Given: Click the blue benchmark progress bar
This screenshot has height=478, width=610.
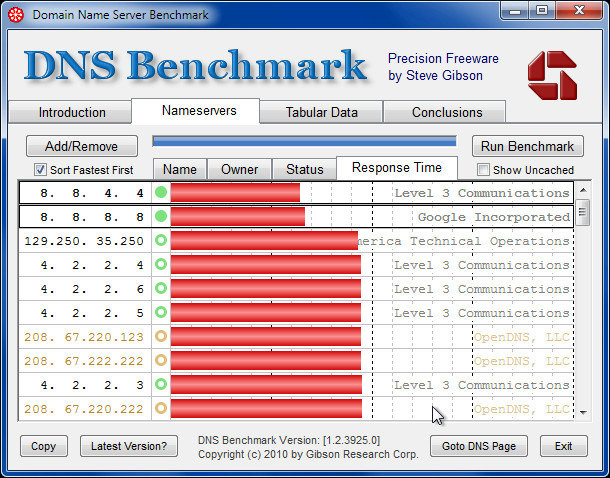Looking at the screenshot, I should [304, 141].
